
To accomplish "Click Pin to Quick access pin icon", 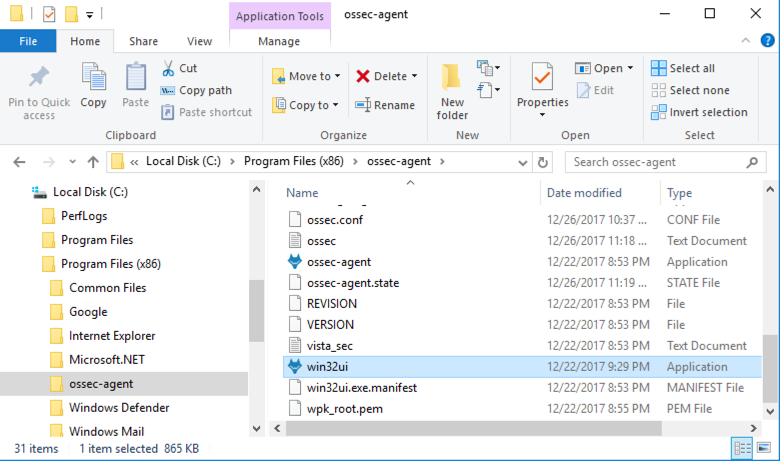I will click(x=39, y=78).
